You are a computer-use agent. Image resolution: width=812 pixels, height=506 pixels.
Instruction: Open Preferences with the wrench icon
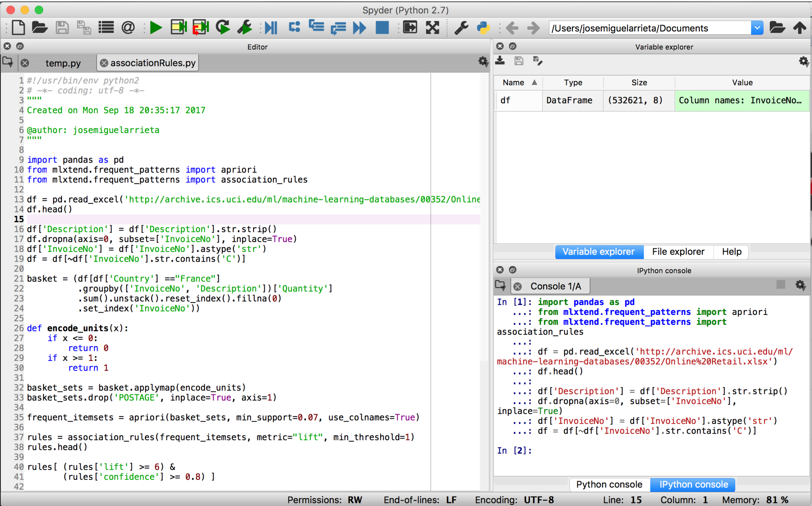click(461, 28)
